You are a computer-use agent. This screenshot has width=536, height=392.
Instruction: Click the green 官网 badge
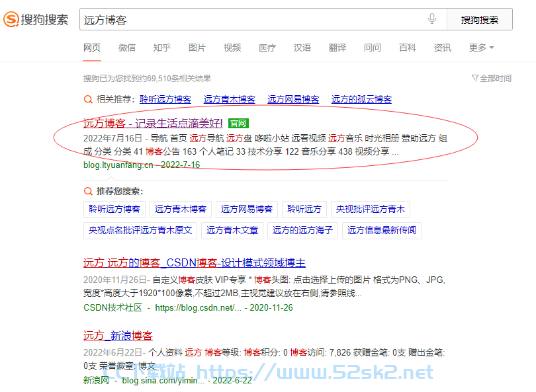tap(238, 123)
